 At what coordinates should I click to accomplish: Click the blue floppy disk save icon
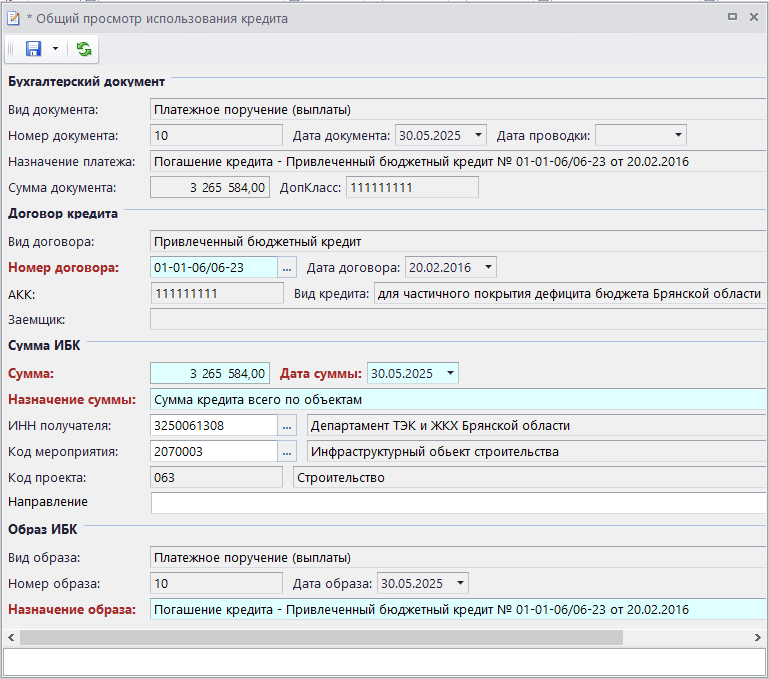coord(33,49)
